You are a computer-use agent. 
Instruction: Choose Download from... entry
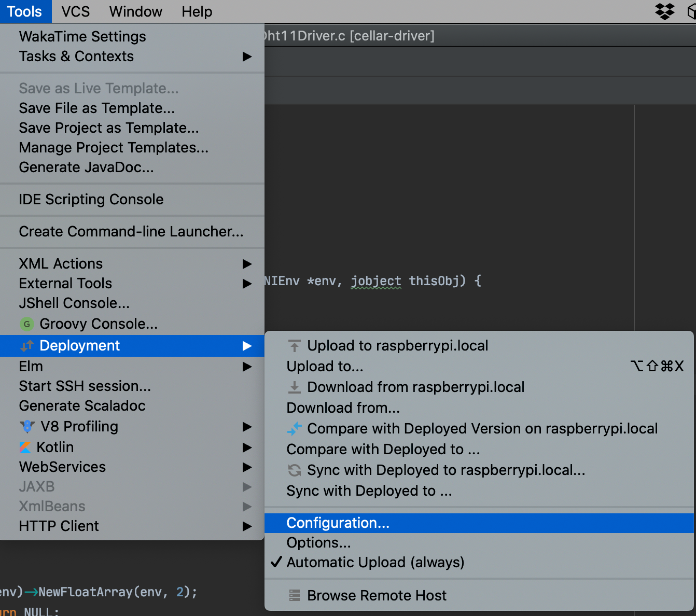(479, 408)
